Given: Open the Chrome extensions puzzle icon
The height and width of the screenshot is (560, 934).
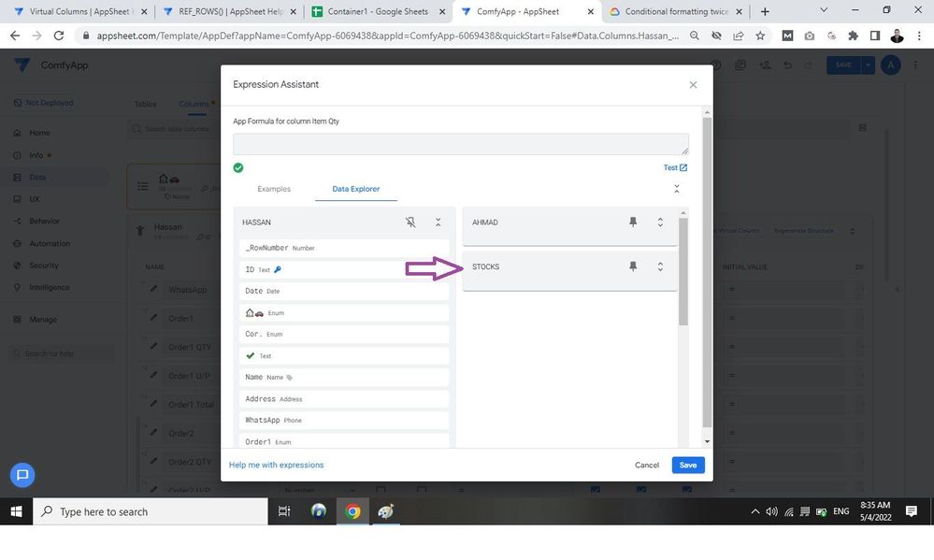Looking at the screenshot, I should click(x=853, y=36).
